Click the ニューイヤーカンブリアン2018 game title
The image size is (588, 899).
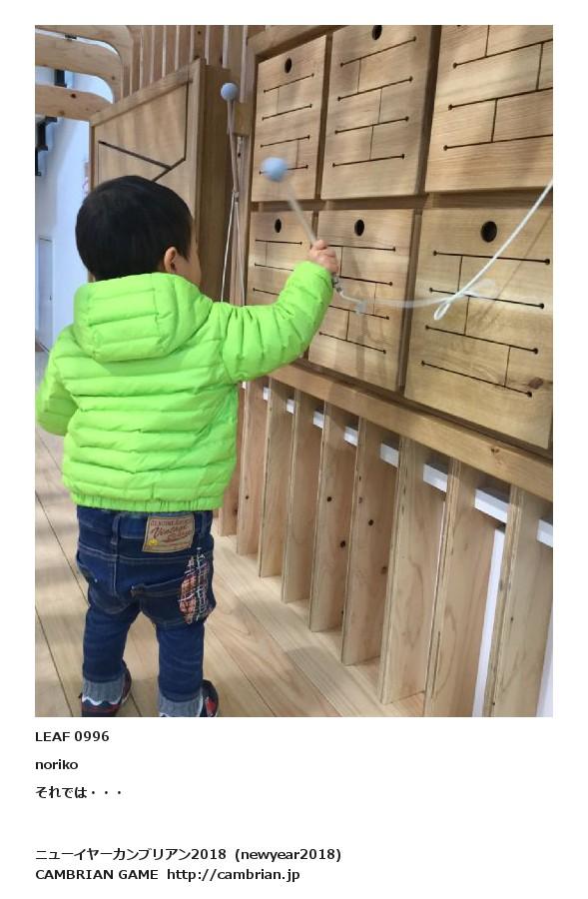tap(131, 854)
